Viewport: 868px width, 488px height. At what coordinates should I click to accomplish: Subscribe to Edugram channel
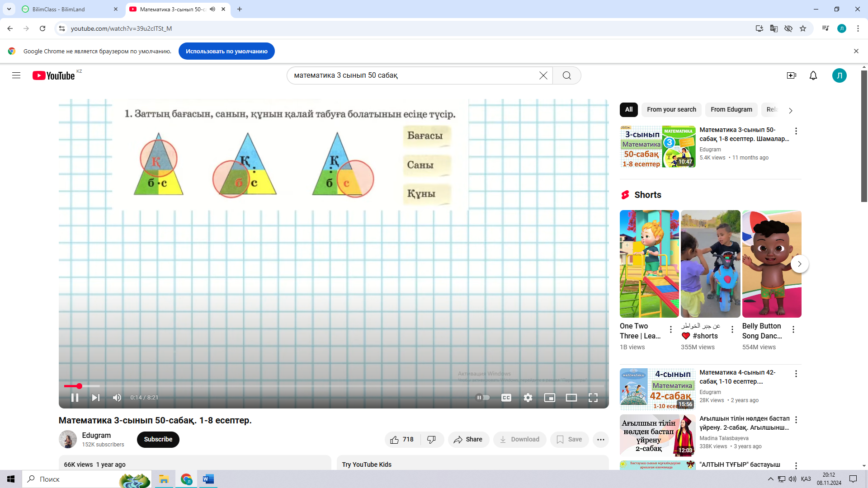[x=158, y=439]
